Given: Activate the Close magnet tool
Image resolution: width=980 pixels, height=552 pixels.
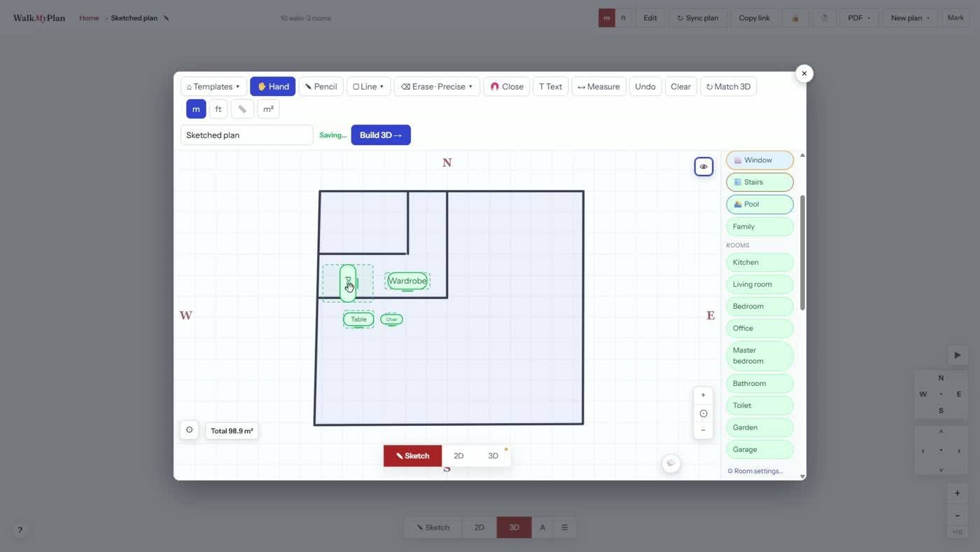Looking at the screenshot, I should click(507, 87).
